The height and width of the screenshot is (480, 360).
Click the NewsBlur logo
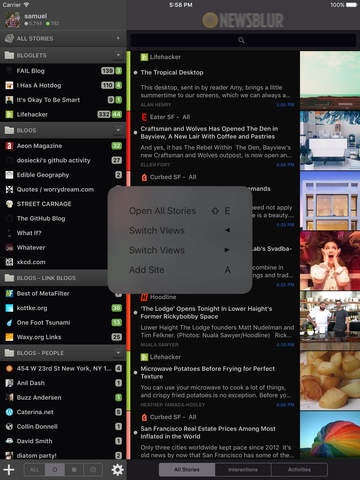(x=243, y=20)
